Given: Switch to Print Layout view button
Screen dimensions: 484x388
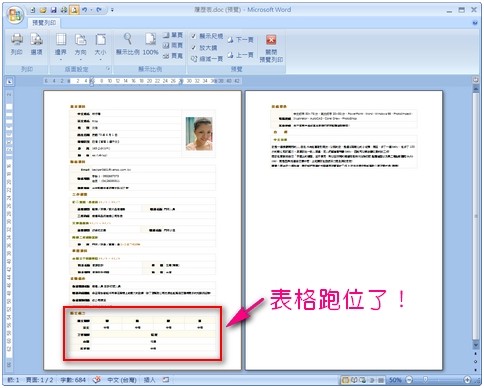Looking at the screenshot, I should [346, 380].
